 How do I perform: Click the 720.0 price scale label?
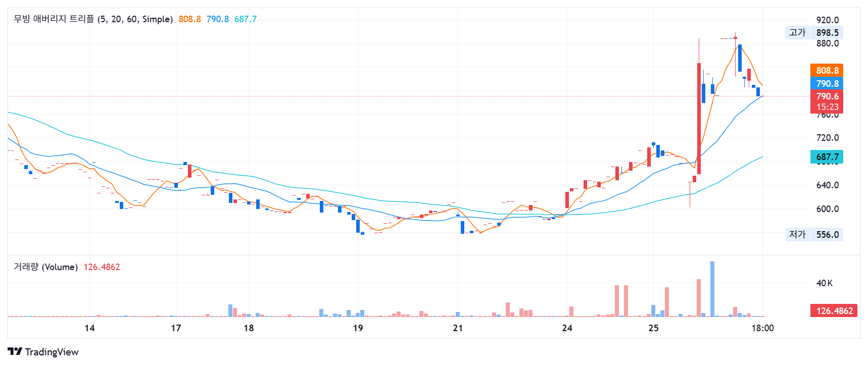pyautogui.click(x=828, y=138)
